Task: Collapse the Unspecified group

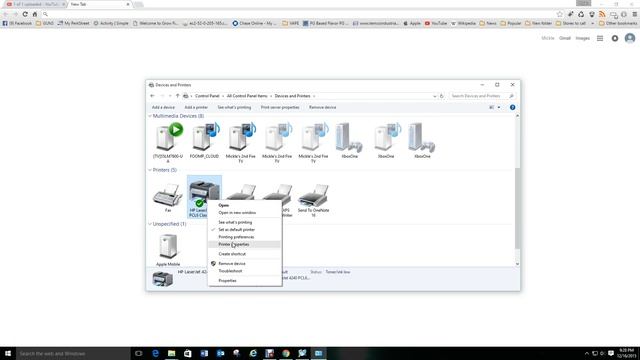Action: point(150,224)
